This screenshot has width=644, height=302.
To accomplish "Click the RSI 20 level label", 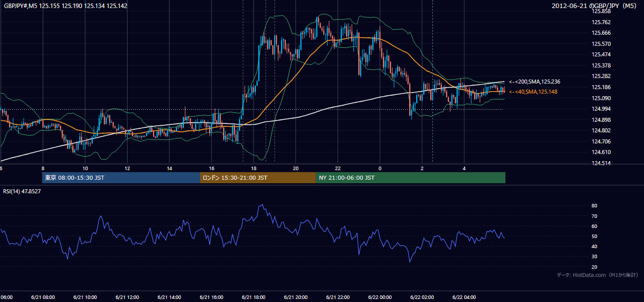I will [x=594, y=267].
